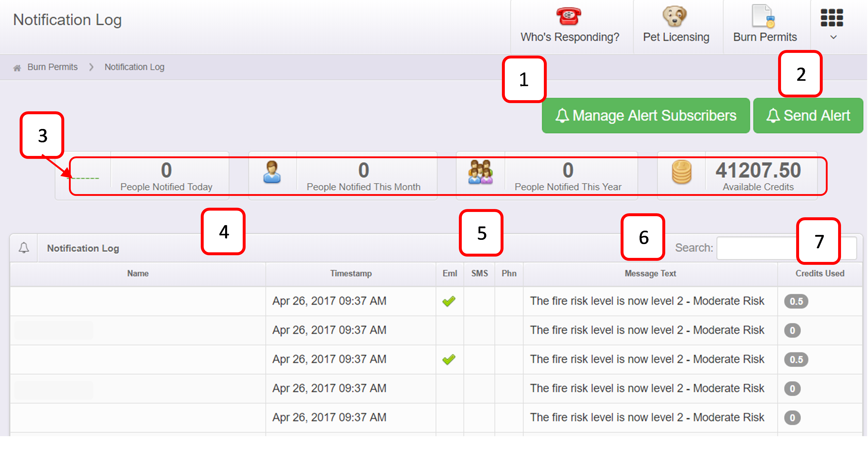Click the home icon in breadcrumb
868x454 pixels.
(17, 68)
